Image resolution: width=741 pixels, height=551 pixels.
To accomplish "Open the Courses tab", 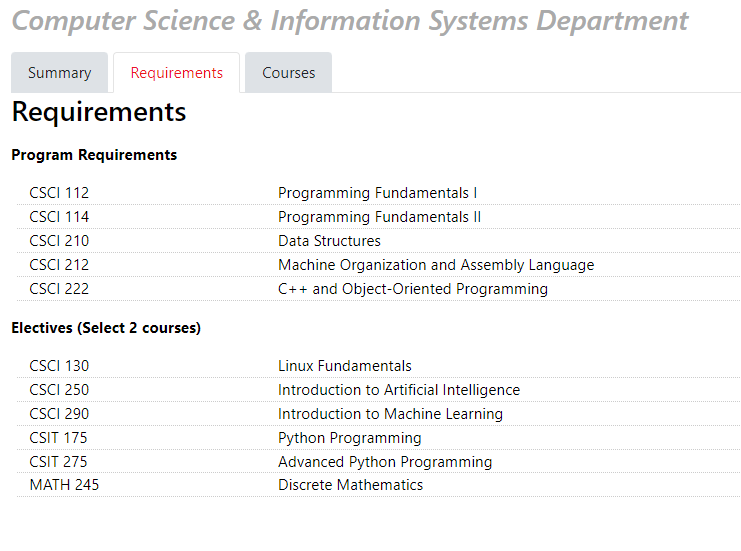I will [288, 73].
